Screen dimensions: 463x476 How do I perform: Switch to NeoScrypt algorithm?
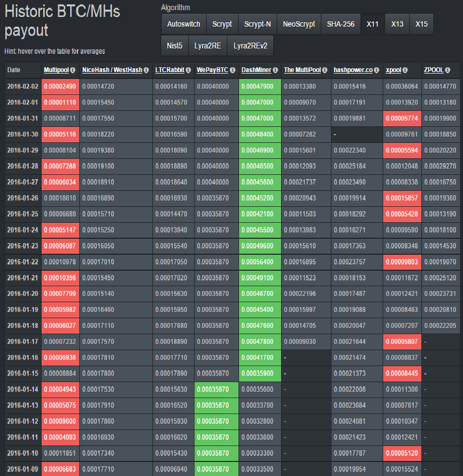coord(299,24)
